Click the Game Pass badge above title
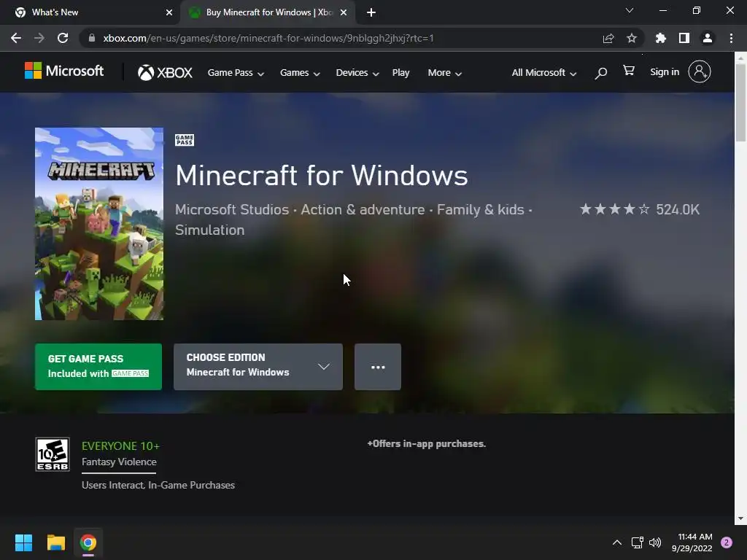Image resolution: width=747 pixels, height=560 pixels. [x=185, y=140]
